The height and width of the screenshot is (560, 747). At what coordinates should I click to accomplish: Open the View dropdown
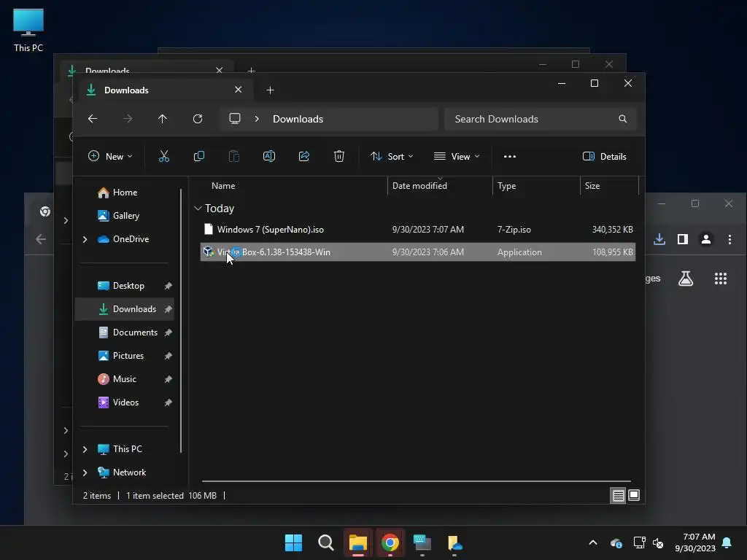[x=457, y=156]
